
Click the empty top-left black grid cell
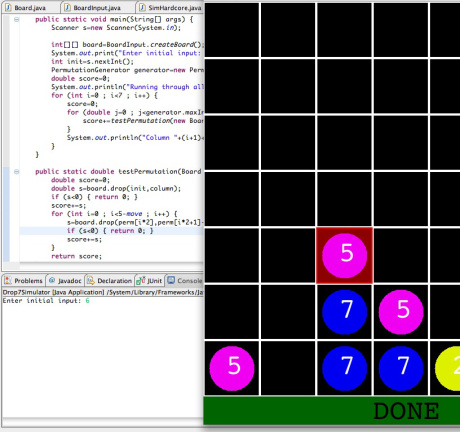[x=232, y=30]
